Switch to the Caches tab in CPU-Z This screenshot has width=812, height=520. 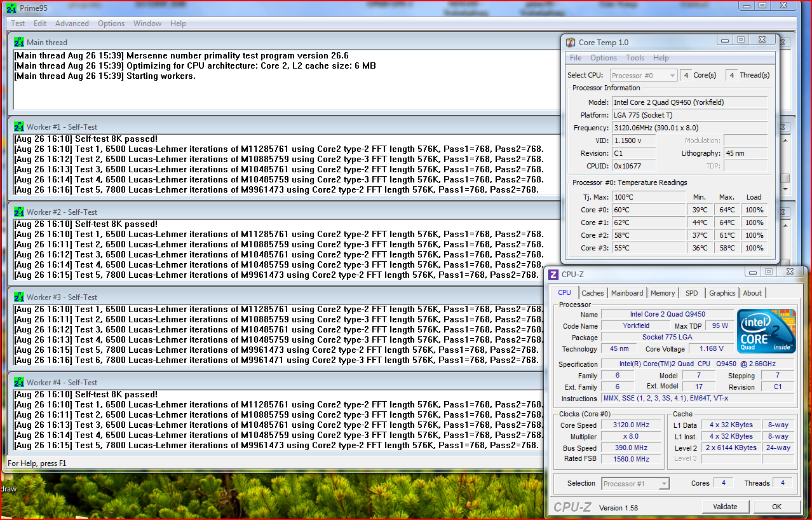pyautogui.click(x=593, y=293)
